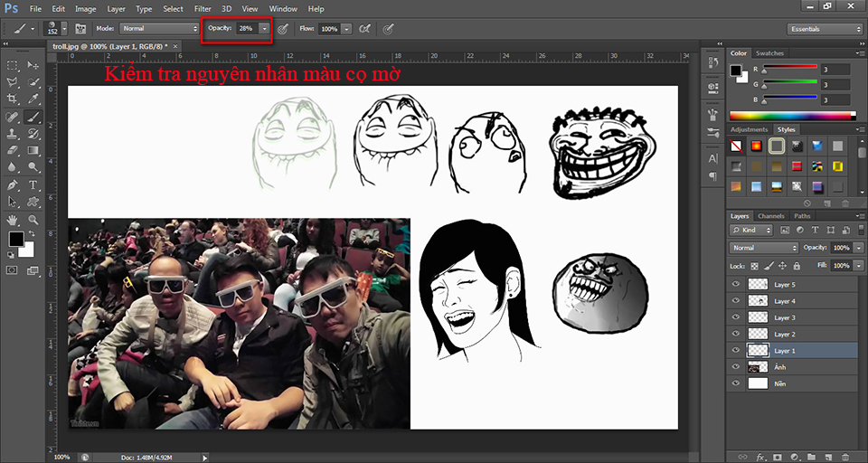Toggle pressure for size in options bar
This screenshot has height=463, width=868.
tap(389, 29)
